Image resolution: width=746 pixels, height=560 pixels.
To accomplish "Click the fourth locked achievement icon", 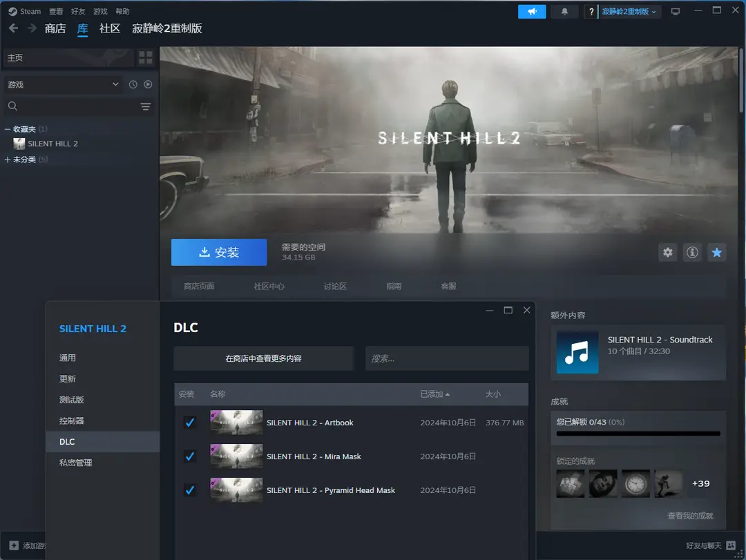I will pyautogui.click(x=668, y=483).
